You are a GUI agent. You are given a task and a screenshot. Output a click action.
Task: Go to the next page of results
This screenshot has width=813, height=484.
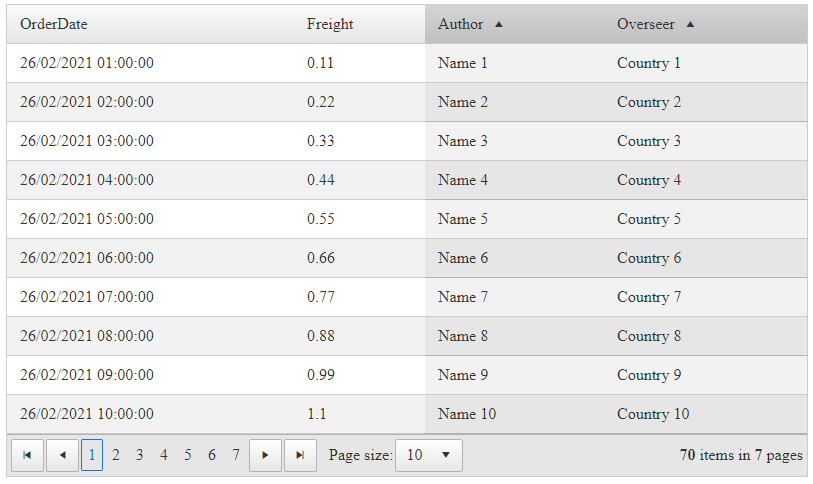[265, 455]
